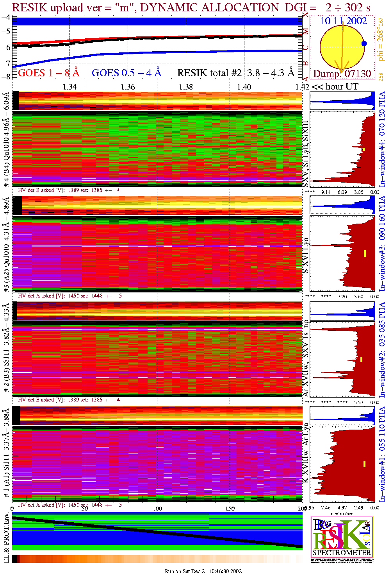Click the black diagonal line in the EL. & PROT. Env. panel
This screenshot has height=577, width=392.
[x=156, y=532]
